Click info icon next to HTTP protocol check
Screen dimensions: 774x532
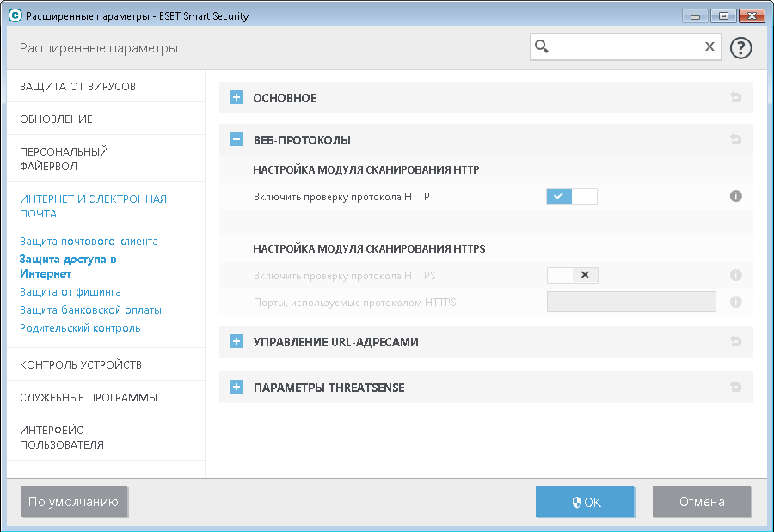pos(736,197)
